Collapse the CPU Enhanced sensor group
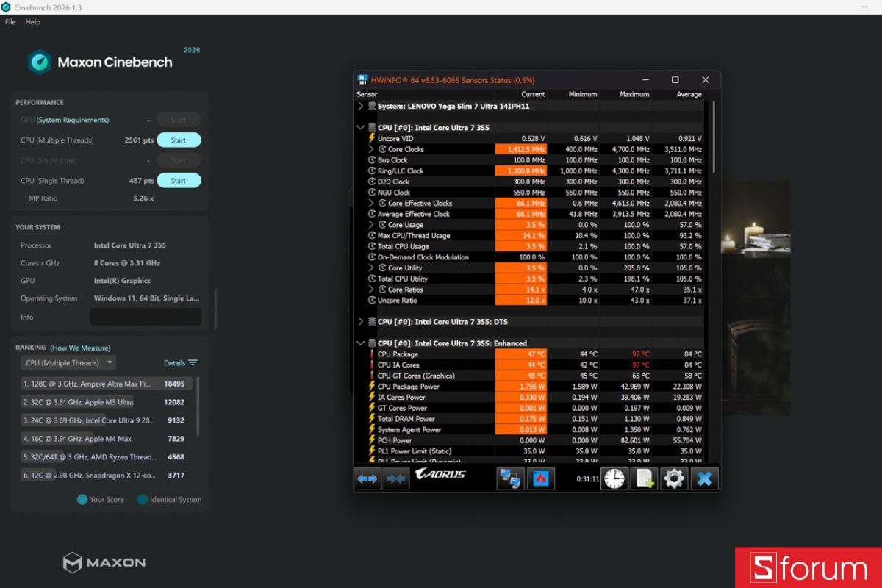Viewport: 882px width, 588px height. 360,343
